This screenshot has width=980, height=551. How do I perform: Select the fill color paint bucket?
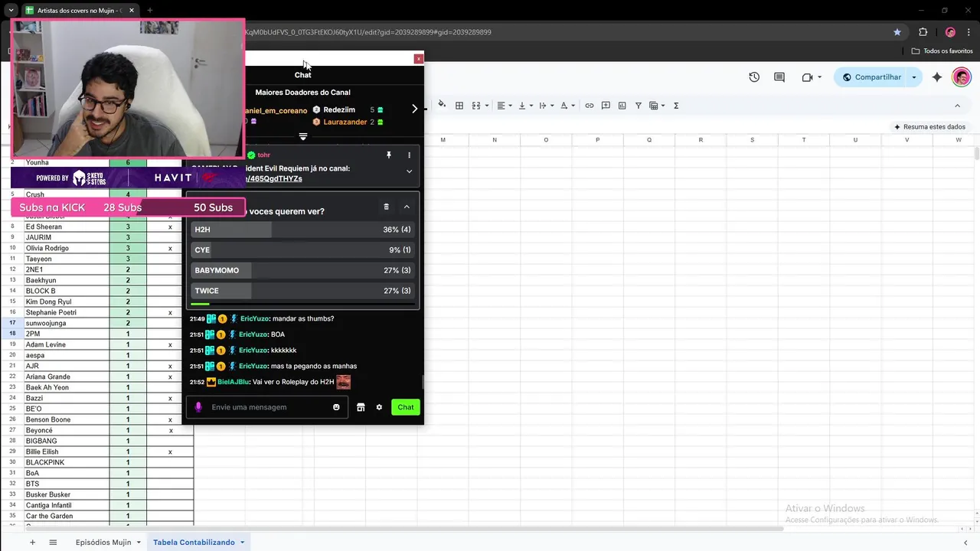(x=442, y=106)
